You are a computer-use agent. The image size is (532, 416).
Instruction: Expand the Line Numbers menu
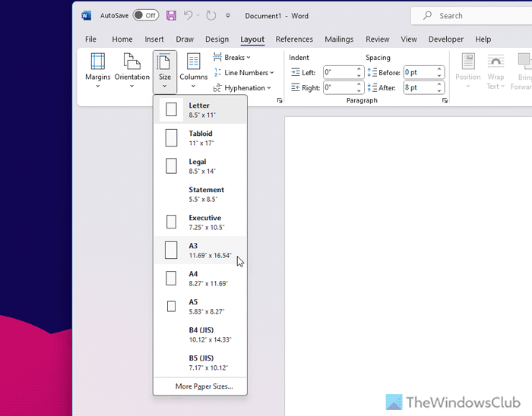click(244, 72)
